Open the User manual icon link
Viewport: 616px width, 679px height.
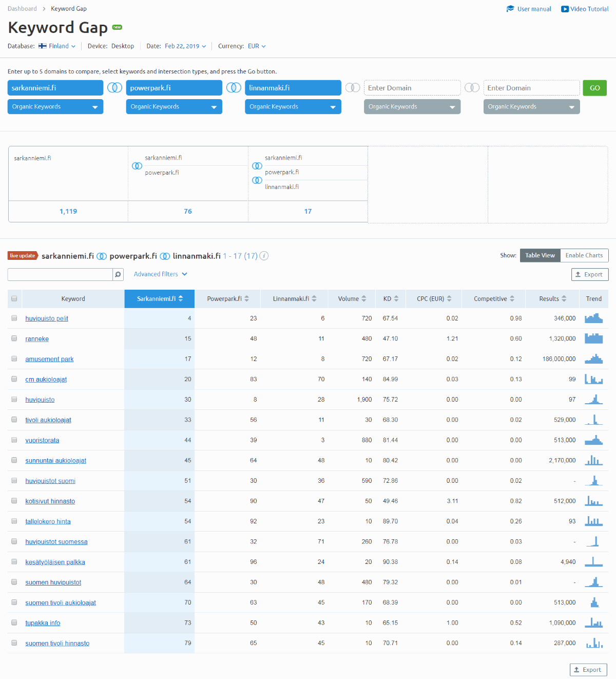tap(510, 9)
